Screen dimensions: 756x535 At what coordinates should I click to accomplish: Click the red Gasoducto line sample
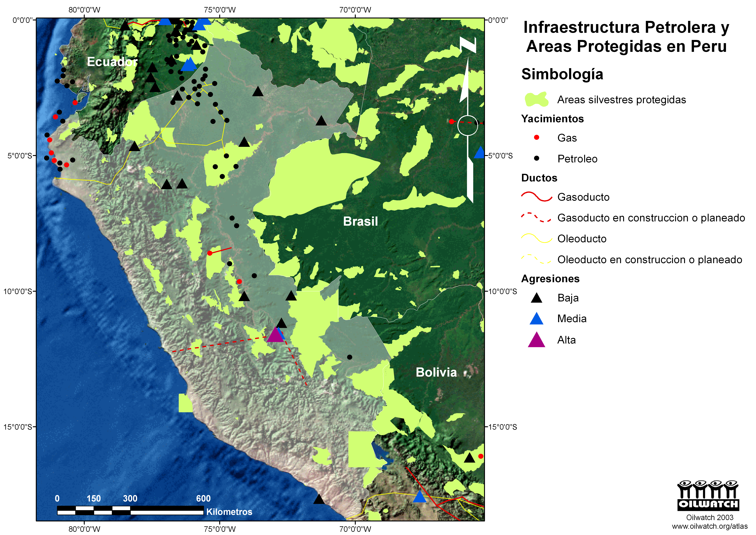(536, 197)
